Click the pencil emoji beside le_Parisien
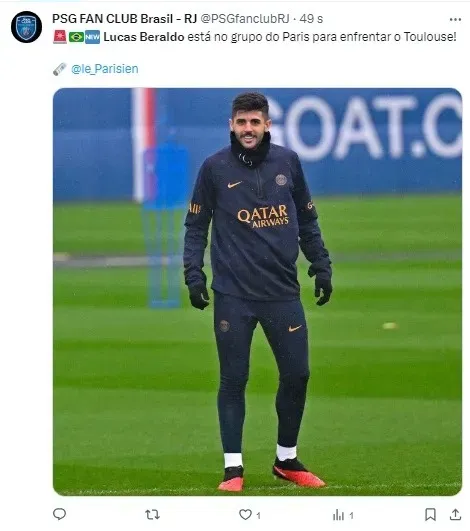The width and height of the screenshot is (470, 531). [60, 69]
